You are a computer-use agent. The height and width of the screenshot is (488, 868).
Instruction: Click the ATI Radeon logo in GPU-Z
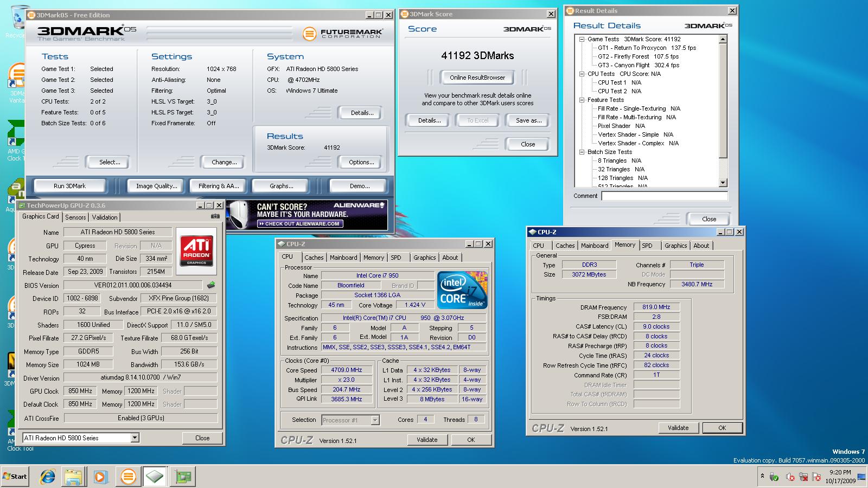click(196, 251)
